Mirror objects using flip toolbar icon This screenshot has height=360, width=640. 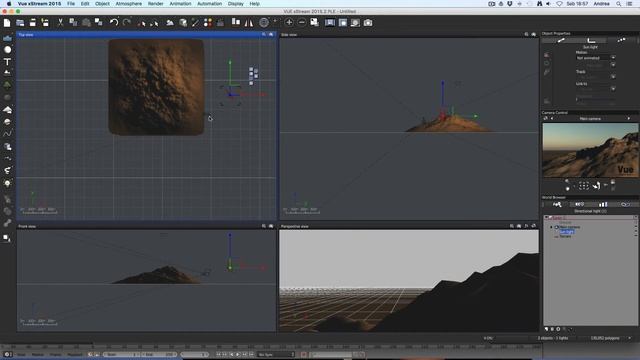pyautogui.click(x=249, y=23)
